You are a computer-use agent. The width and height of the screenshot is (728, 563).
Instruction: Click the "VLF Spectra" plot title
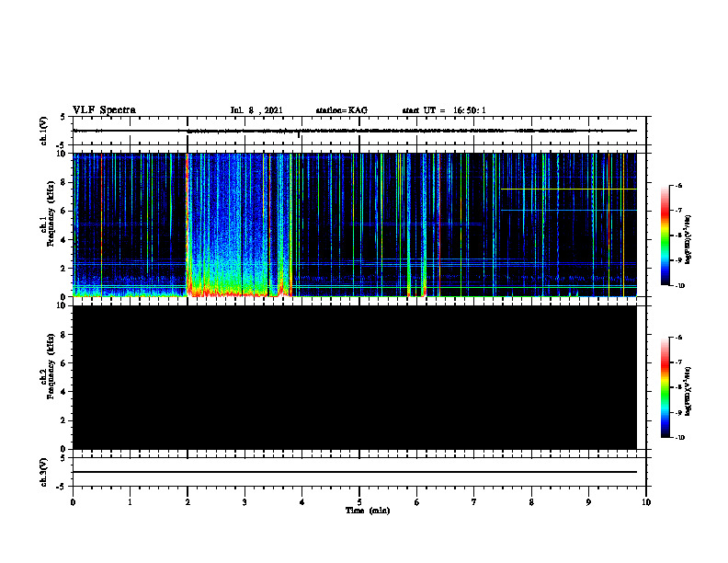[x=104, y=110]
